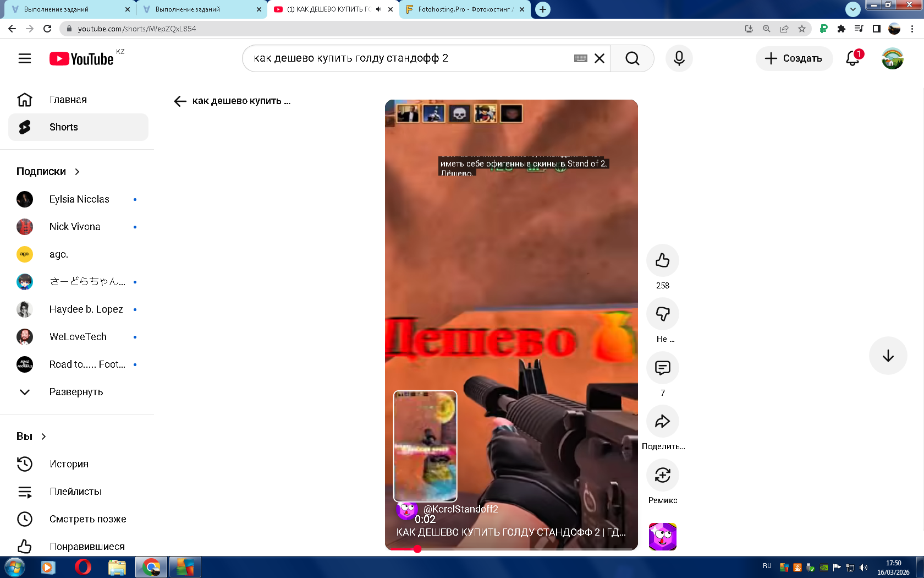The width and height of the screenshot is (924, 578).
Task: Open zoom controls in the address bar
Action: pyautogui.click(x=767, y=29)
